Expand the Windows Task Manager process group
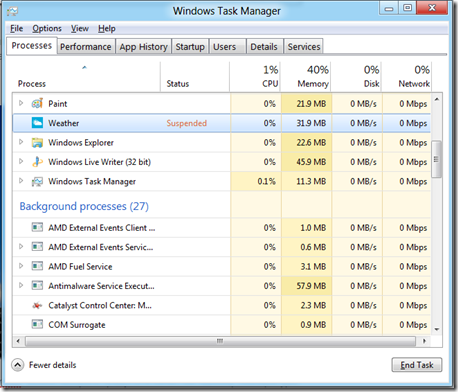This screenshot has width=458, height=392. click(21, 181)
